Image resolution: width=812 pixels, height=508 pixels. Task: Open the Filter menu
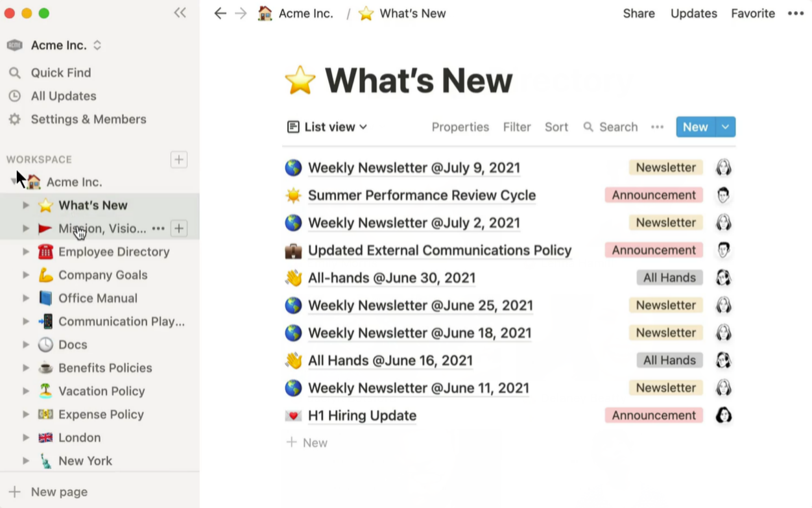(517, 127)
